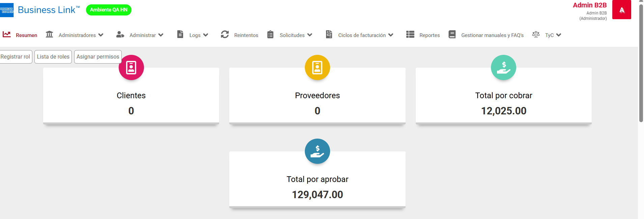The width and height of the screenshot is (644, 219).
Task: Click the blue Total por aprobar icon
Action: click(x=317, y=151)
